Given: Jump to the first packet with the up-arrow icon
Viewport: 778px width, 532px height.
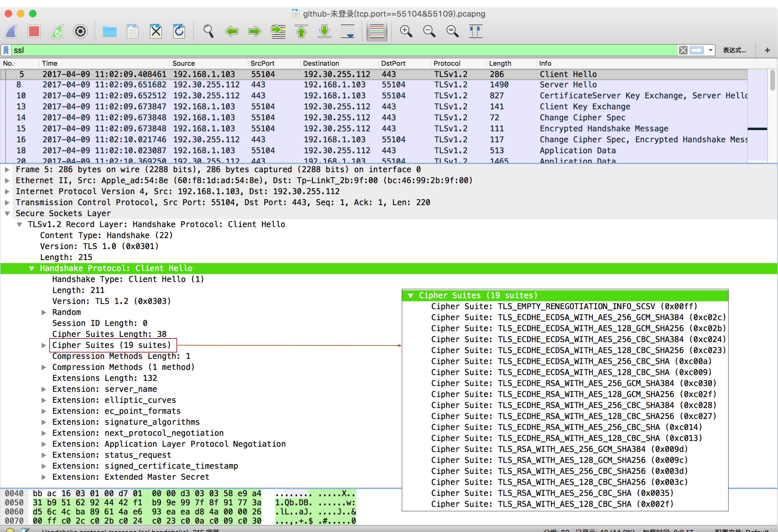Looking at the screenshot, I should click(x=301, y=31).
